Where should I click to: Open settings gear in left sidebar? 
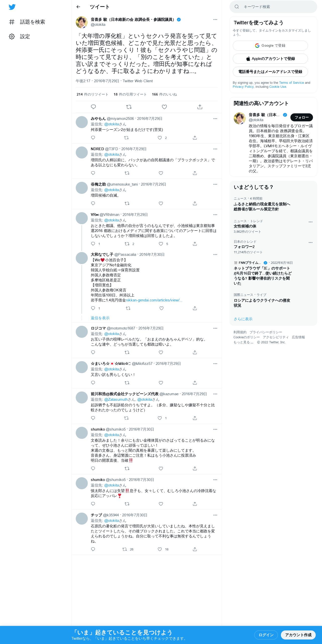coord(12,36)
